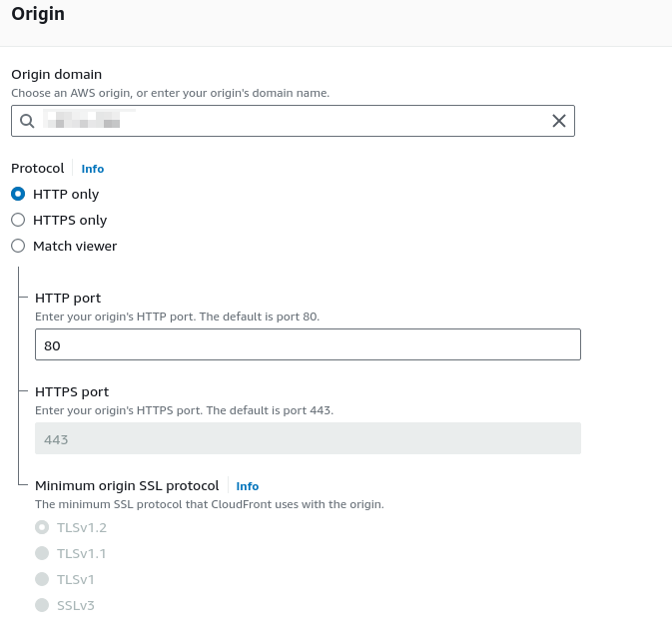This screenshot has width=672, height=637.
Task: Click the Protocol label text
Action: [37, 168]
